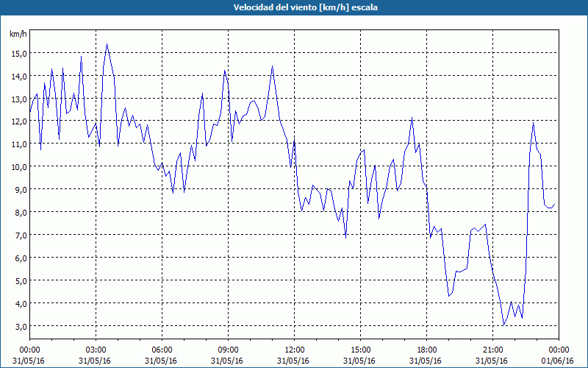This screenshot has height=368, width=588.
Task: Click the 09:00 time axis label
Action: pos(228,350)
